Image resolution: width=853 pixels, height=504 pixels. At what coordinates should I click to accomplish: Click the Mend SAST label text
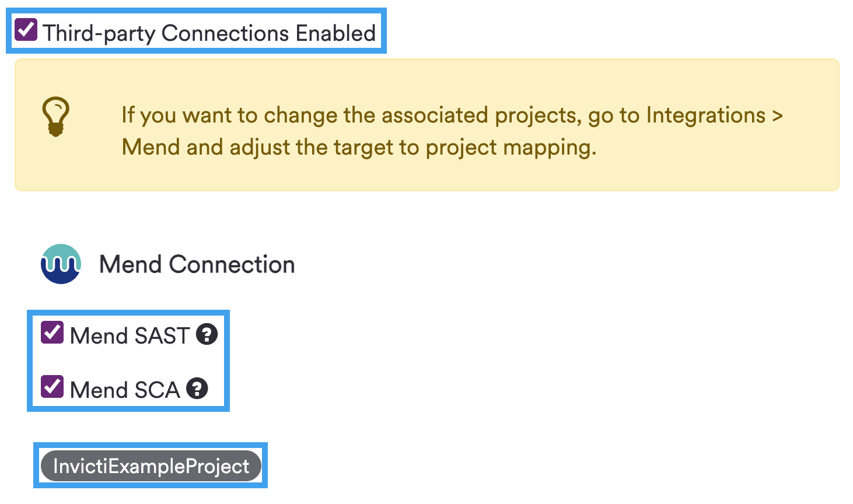pos(130,334)
